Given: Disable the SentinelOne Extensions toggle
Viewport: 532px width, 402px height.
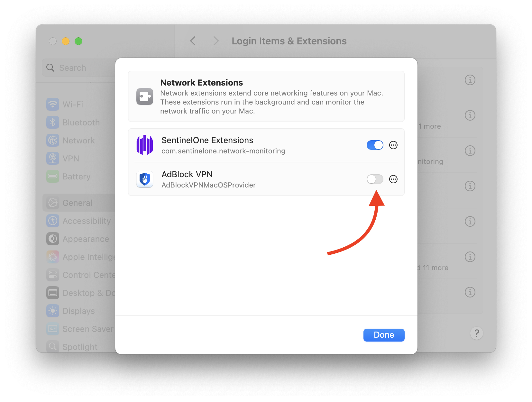Looking at the screenshot, I should tap(375, 145).
